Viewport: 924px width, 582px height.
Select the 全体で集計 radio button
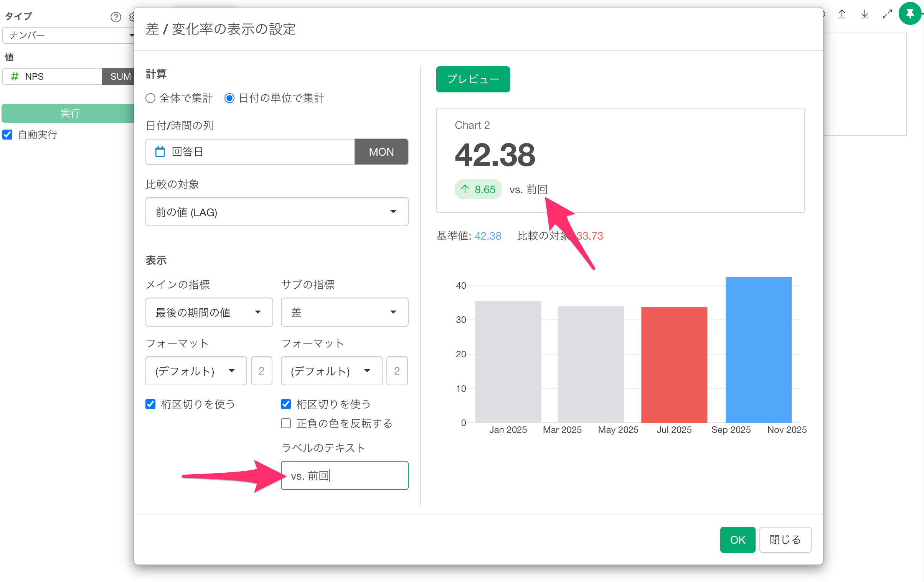click(150, 98)
